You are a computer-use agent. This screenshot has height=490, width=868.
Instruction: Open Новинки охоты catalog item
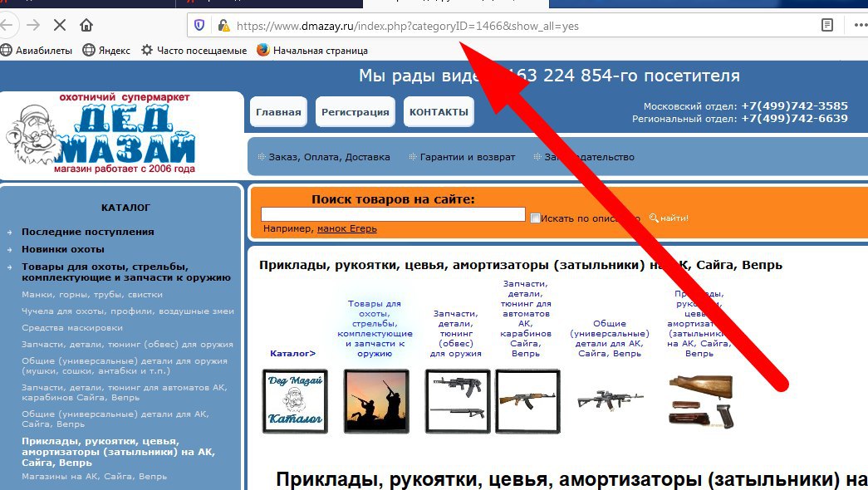[x=63, y=249]
